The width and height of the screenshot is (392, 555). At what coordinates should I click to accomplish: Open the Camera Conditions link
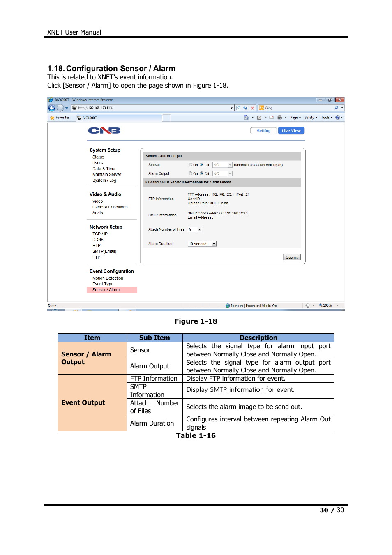(110, 207)
